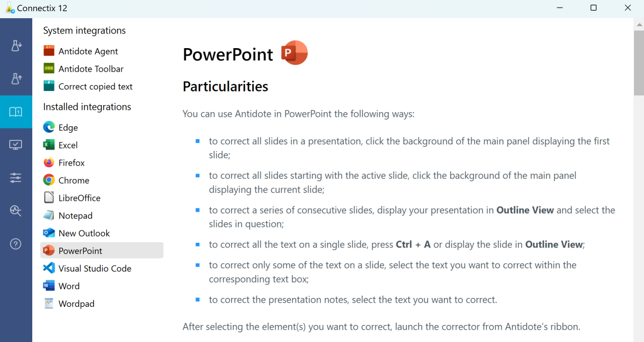The image size is (644, 342).
Task: Choose Excel integration
Action: pos(68,145)
